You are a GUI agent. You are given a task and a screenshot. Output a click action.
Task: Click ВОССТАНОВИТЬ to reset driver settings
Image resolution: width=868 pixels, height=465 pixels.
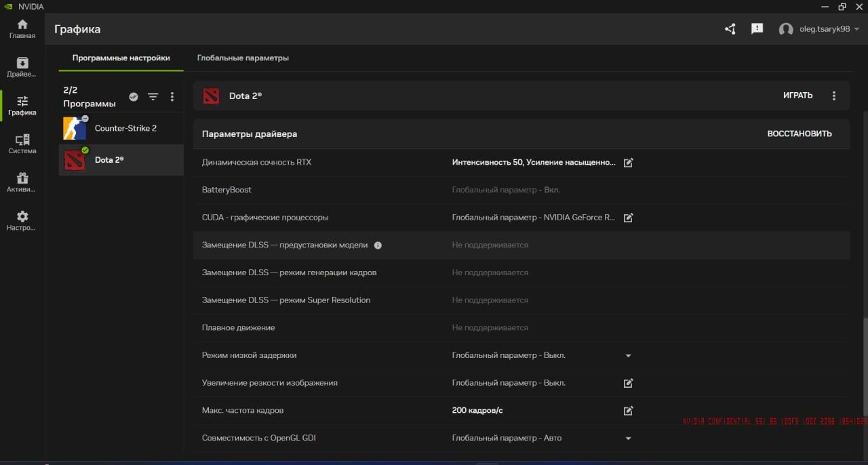coord(799,134)
